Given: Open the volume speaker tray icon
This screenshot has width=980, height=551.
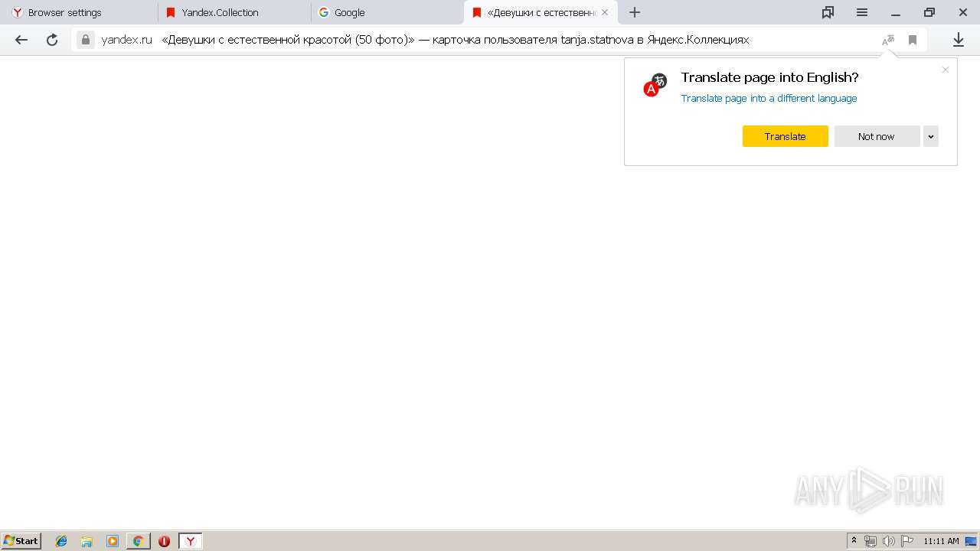Looking at the screenshot, I should tap(889, 541).
